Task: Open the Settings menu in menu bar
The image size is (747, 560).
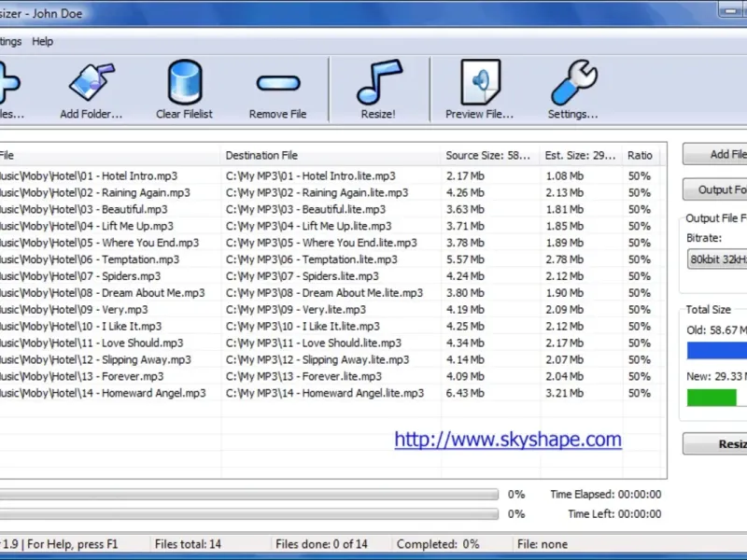Action: [x=10, y=41]
